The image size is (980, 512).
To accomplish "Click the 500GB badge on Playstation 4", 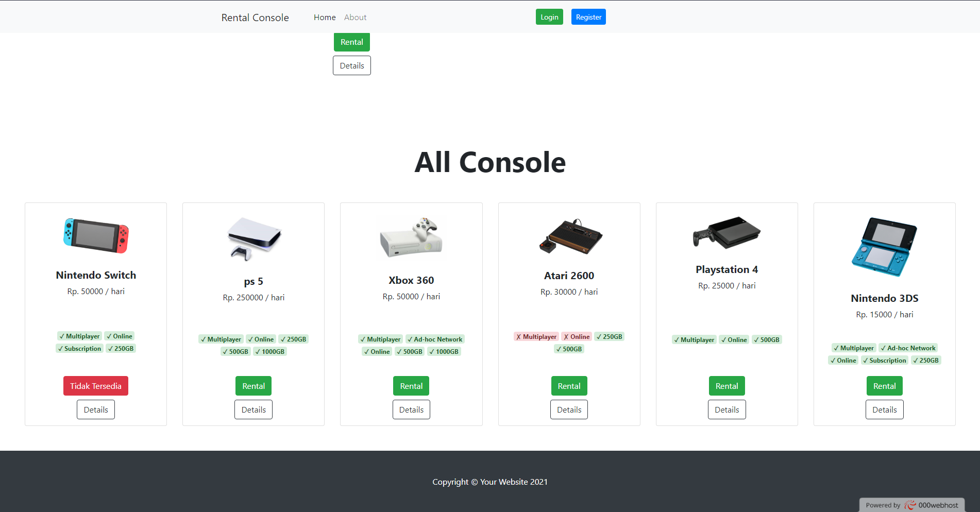I will (767, 339).
